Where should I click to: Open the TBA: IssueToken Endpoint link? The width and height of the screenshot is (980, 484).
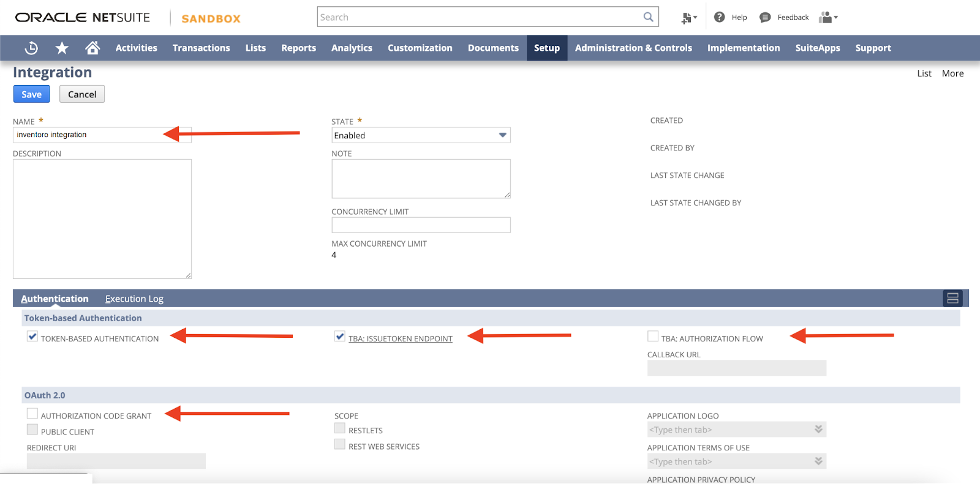(400, 338)
